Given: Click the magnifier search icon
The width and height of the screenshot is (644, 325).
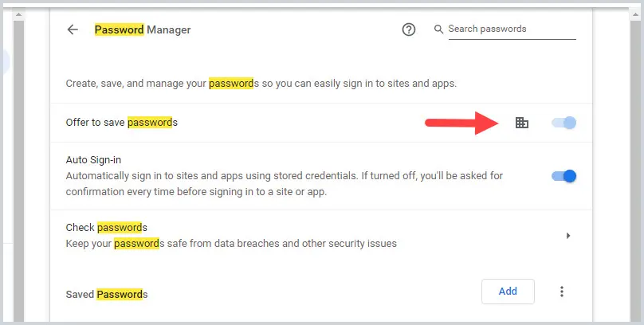Looking at the screenshot, I should (x=438, y=29).
